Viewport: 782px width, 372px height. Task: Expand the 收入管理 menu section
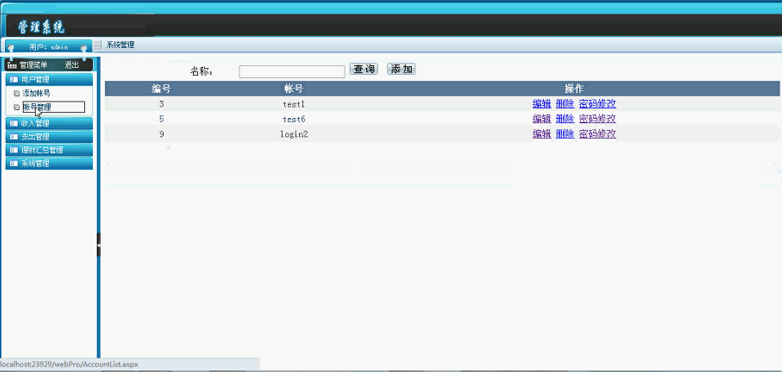tap(49, 123)
